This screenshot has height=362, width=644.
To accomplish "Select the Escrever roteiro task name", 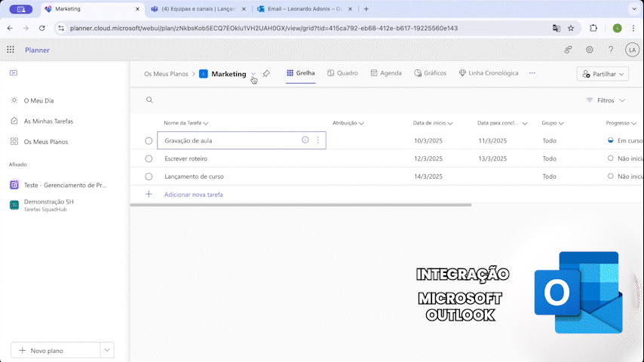I will pos(186,158).
